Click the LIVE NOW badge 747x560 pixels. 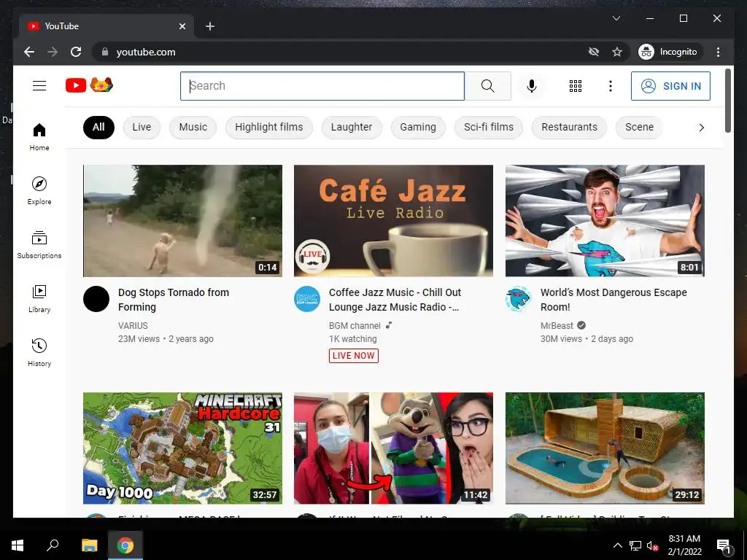point(354,356)
